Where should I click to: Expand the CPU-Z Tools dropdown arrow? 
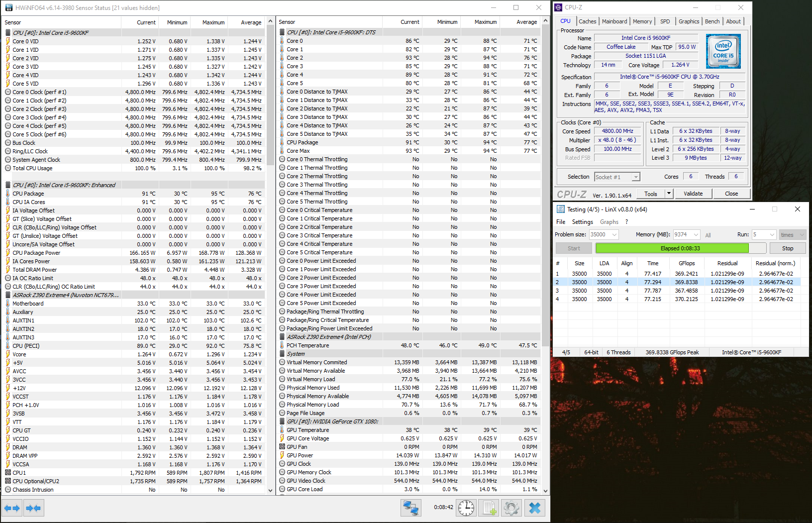[x=669, y=194]
